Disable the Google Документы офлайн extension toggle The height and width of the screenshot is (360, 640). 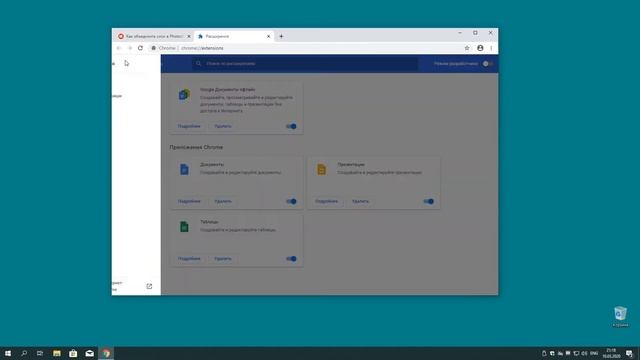tap(291, 127)
